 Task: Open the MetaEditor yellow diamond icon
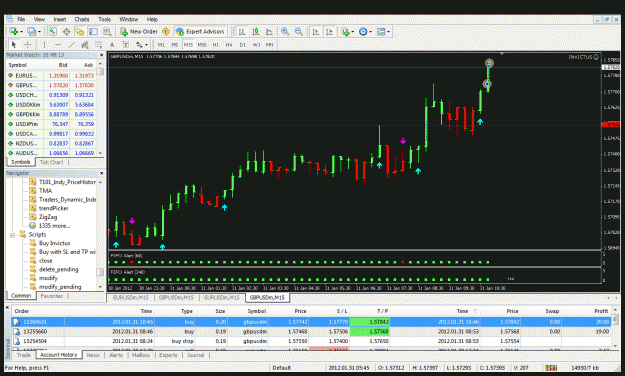coord(166,31)
